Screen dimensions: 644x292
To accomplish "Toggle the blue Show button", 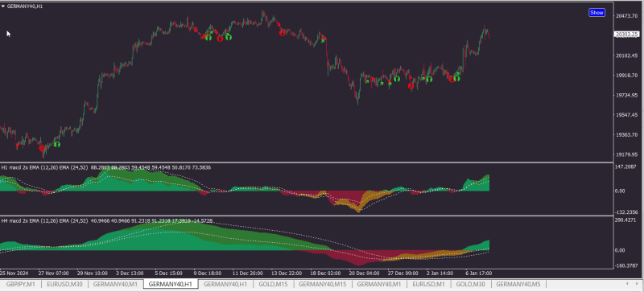I will pos(597,13).
